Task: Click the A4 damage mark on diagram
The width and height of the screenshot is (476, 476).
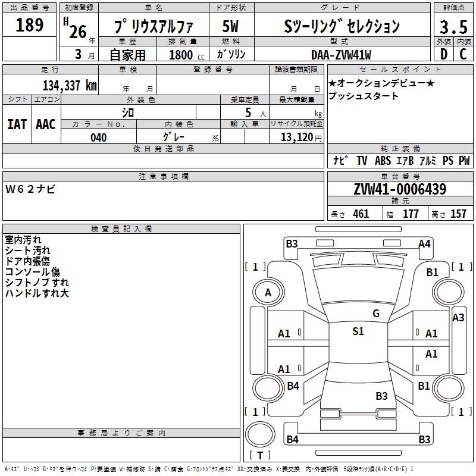Action: click(x=424, y=244)
